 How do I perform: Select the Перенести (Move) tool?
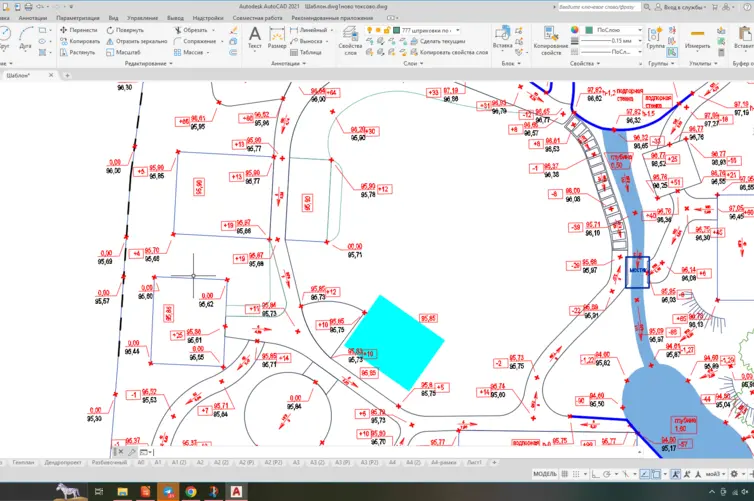(78, 30)
